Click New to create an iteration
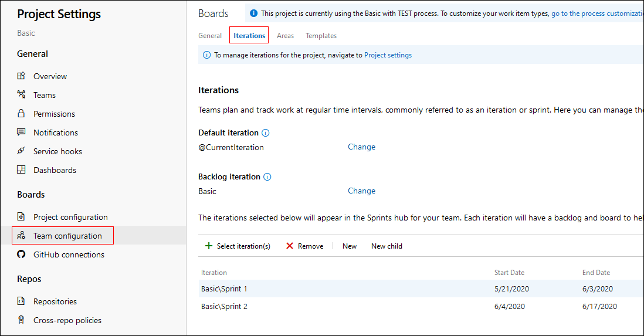This screenshot has width=644, height=336. (x=350, y=246)
